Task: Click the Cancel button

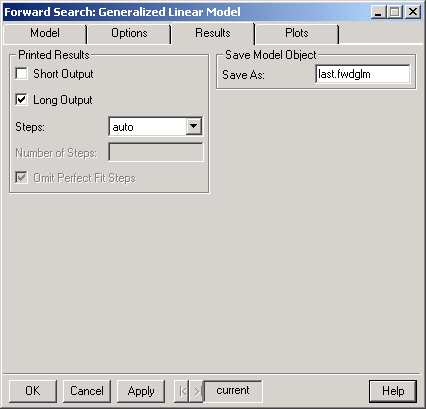Action: pos(87,391)
